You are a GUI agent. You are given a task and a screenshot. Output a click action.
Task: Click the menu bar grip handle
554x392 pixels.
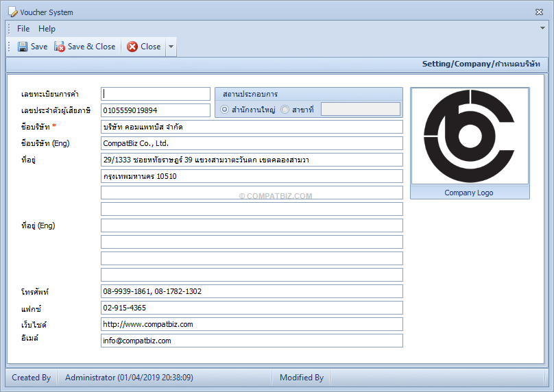tap(9, 29)
